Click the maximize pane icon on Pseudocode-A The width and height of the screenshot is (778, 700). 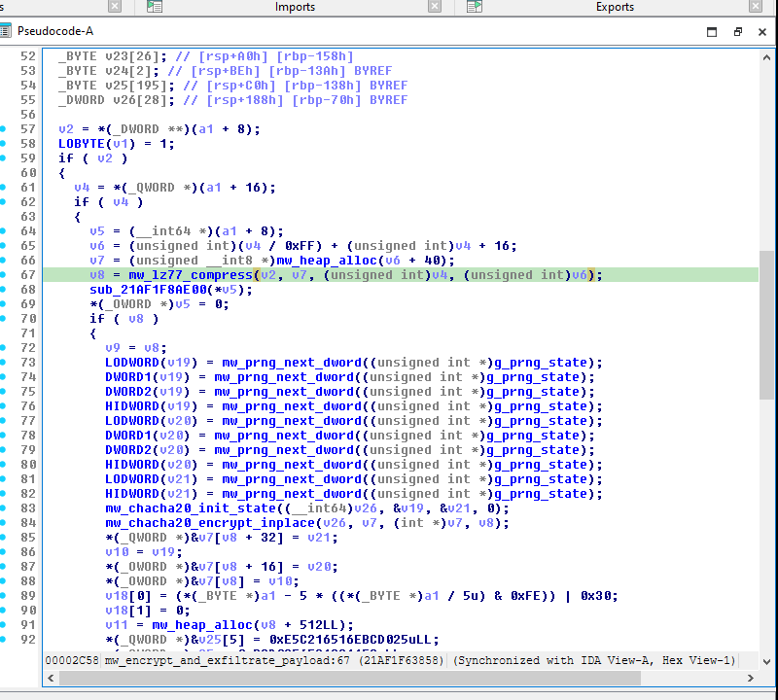point(712,32)
